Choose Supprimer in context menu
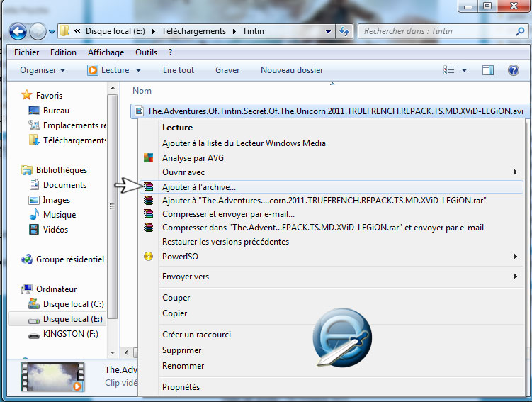Screen dimensions: 532x402 [331, 350]
